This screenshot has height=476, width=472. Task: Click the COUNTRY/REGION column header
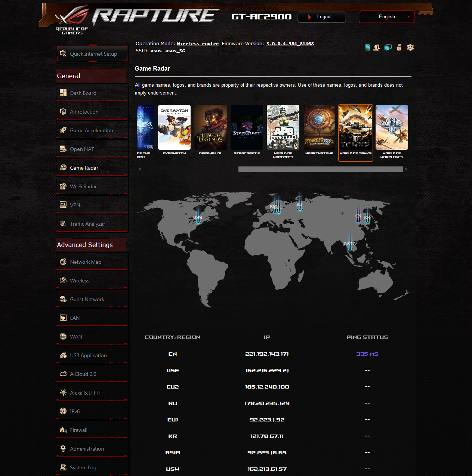click(173, 337)
